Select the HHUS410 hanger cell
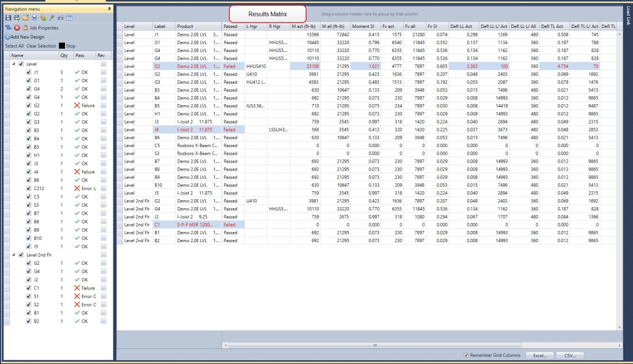Screen dimensions: 633x364 click(x=256, y=66)
